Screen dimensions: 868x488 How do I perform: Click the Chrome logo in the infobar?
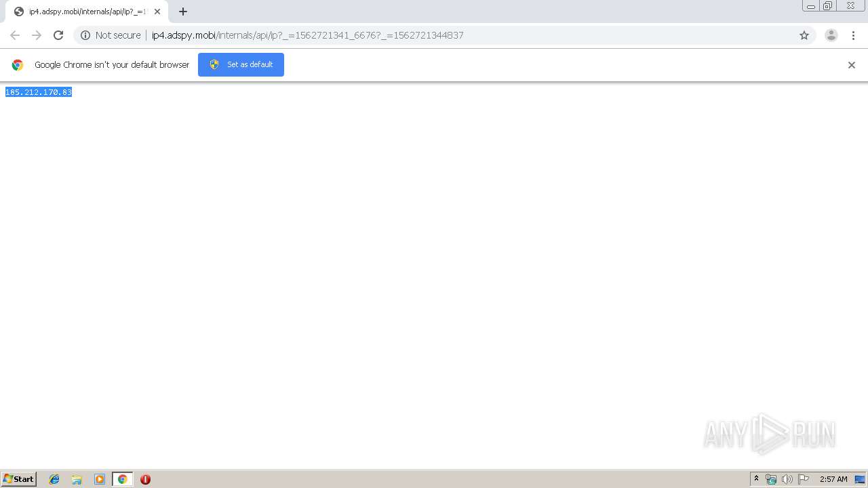[x=18, y=65]
